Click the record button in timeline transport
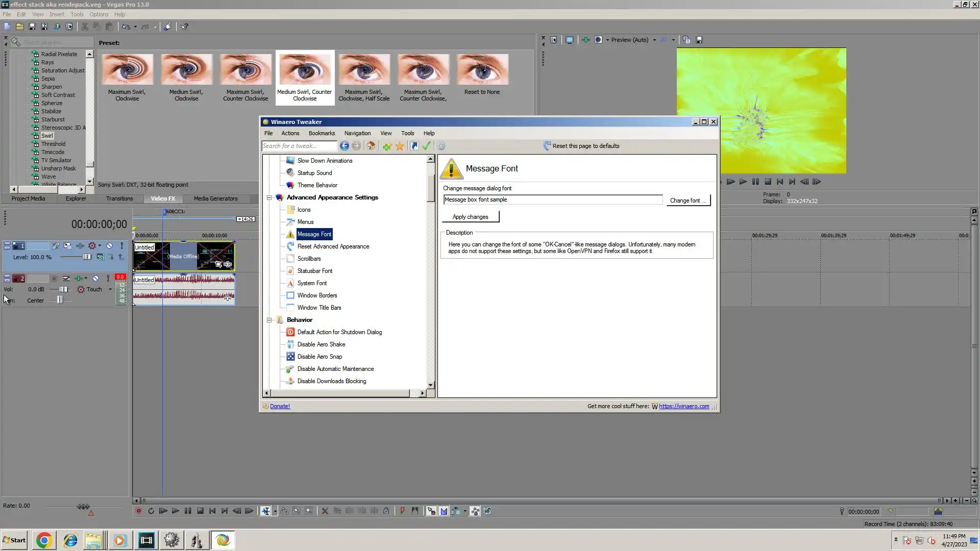Viewport: 980px width, 551px height. [x=138, y=511]
